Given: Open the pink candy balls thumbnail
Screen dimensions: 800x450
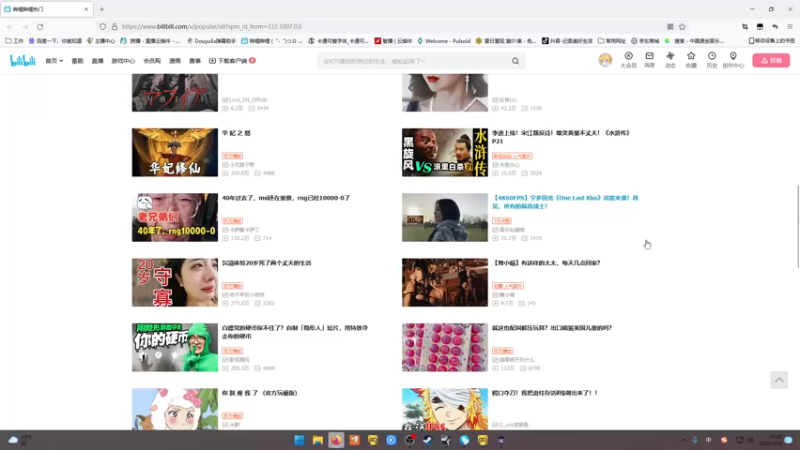Looking at the screenshot, I should (444, 347).
